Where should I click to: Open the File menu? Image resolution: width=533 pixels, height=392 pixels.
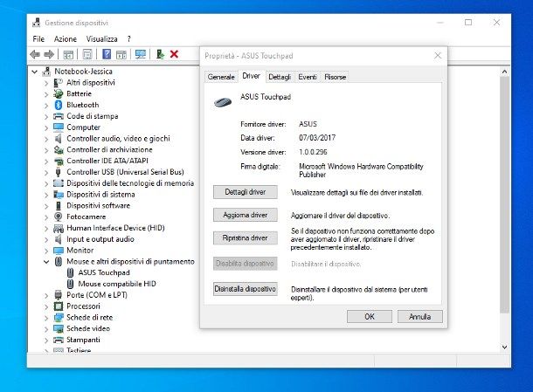point(38,39)
